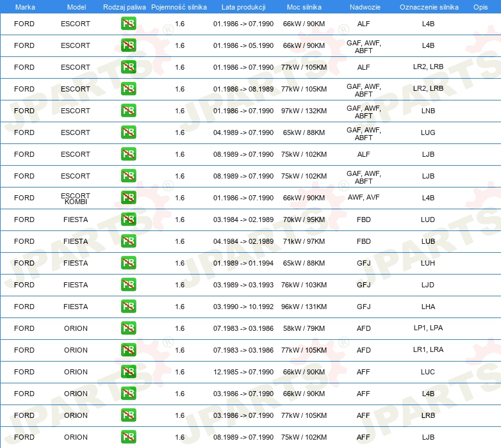Click the Marka column header
Screen dimensions: 501x448
coord(25,7)
